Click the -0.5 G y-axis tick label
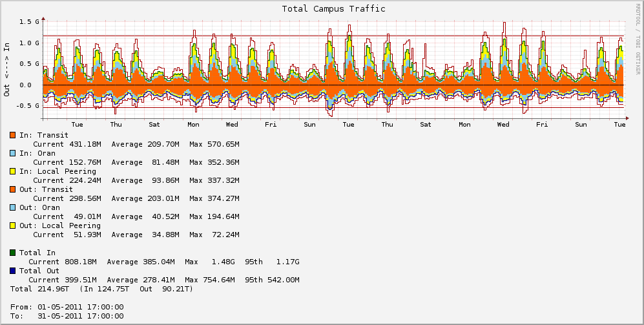Viewport: 644px width, 325px height. (28, 106)
